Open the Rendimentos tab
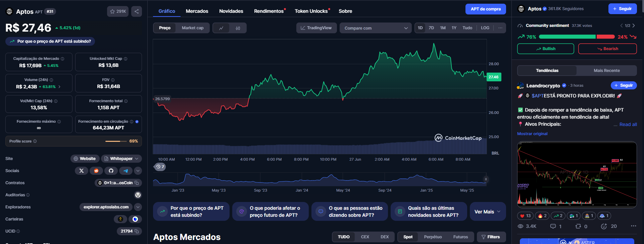 (x=269, y=11)
